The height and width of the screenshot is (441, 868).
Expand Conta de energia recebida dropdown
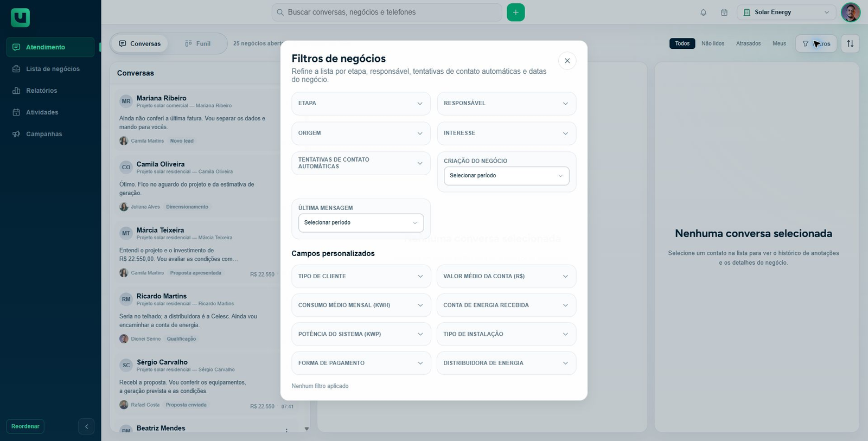(x=506, y=305)
